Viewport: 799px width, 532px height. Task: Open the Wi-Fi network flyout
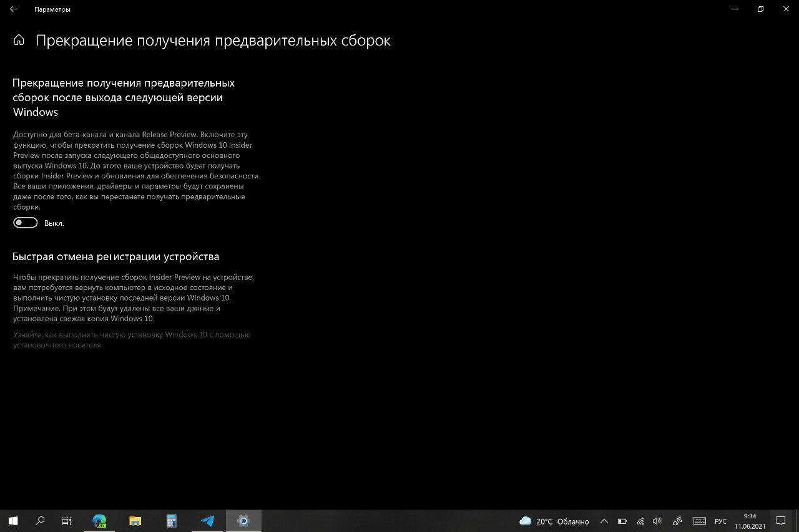click(640, 521)
